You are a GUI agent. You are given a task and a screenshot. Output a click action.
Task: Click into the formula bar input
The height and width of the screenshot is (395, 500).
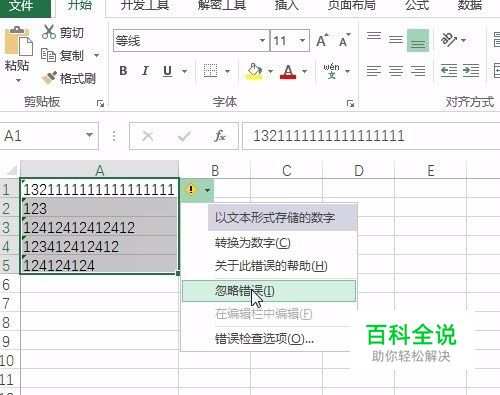point(371,136)
